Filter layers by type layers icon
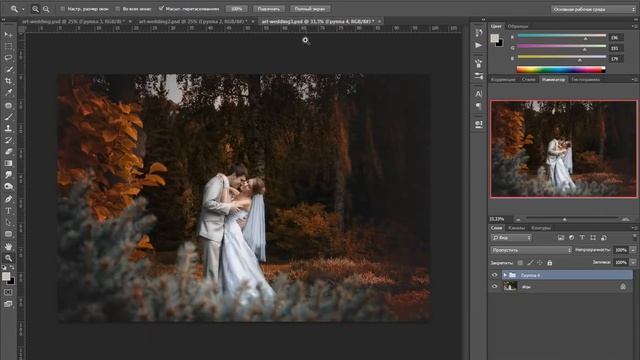The image size is (640, 360). [582, 238]
